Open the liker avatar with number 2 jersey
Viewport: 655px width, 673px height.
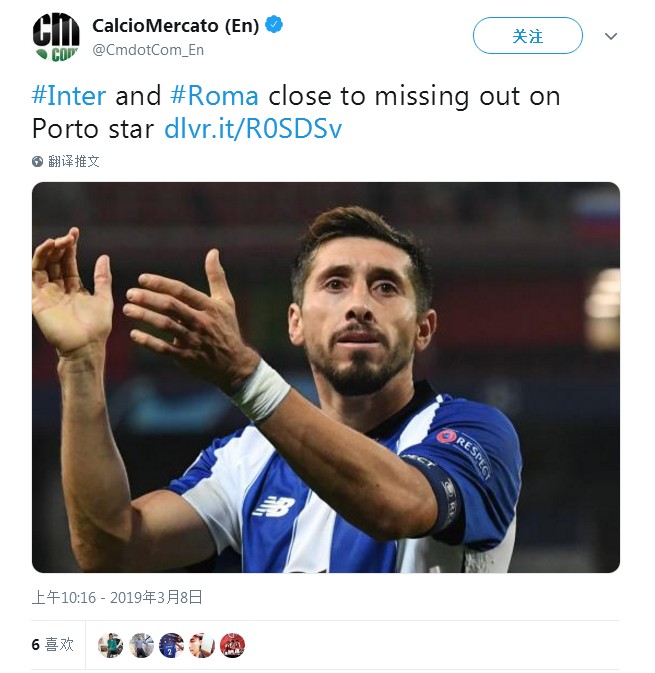click(x=171, y=645)
